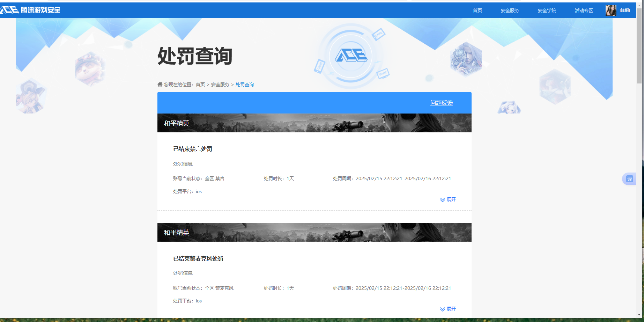
Task: Click 账号当前状态: 全区 禁麦克风 text
Action: (x=203, y=288)
